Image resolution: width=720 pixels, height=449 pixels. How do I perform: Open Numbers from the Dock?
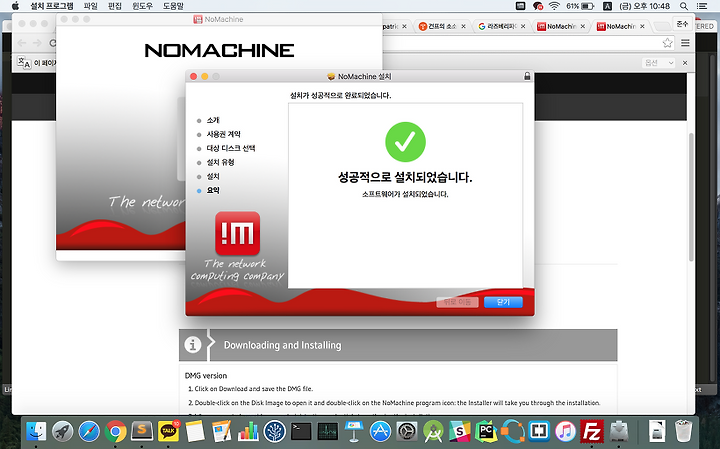pyautogui.click(x=248, y=432)
